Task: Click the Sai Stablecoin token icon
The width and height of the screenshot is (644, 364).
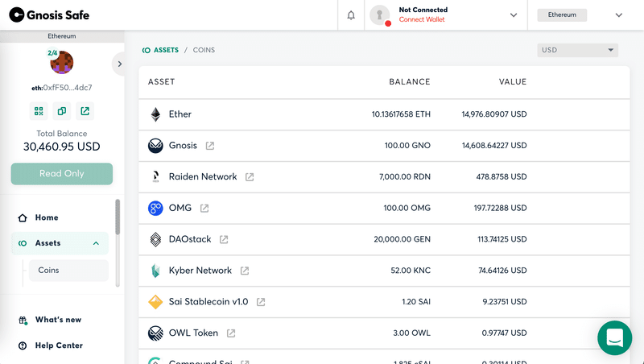Action: pyautogui.click(x=155, y=301)
